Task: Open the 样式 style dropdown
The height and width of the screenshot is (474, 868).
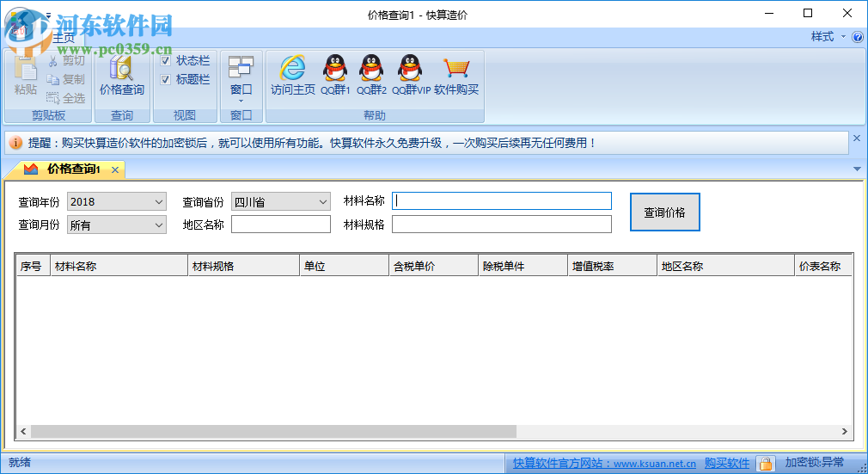Action: [828, 37]
